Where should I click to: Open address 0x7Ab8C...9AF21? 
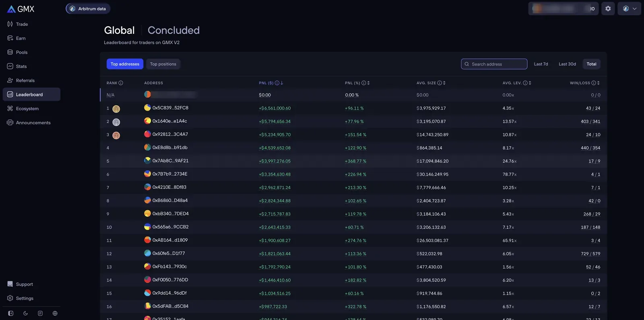(170, 160)
